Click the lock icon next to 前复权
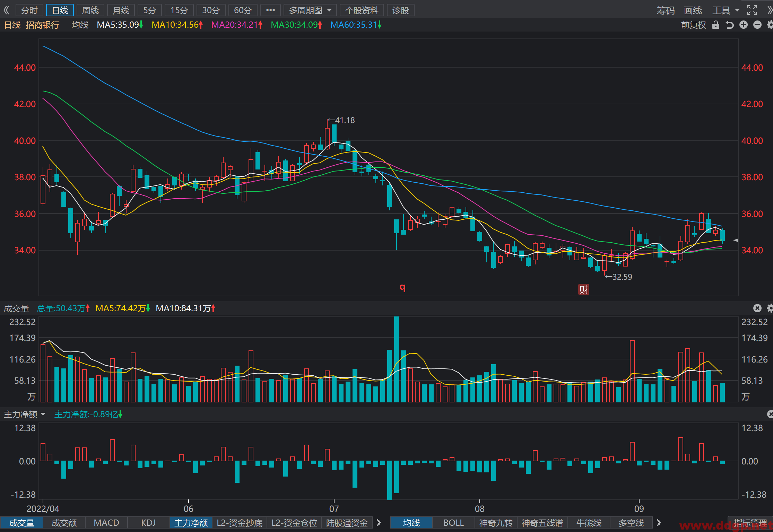This screenshot has width=773, height=532. coord(716,25)
